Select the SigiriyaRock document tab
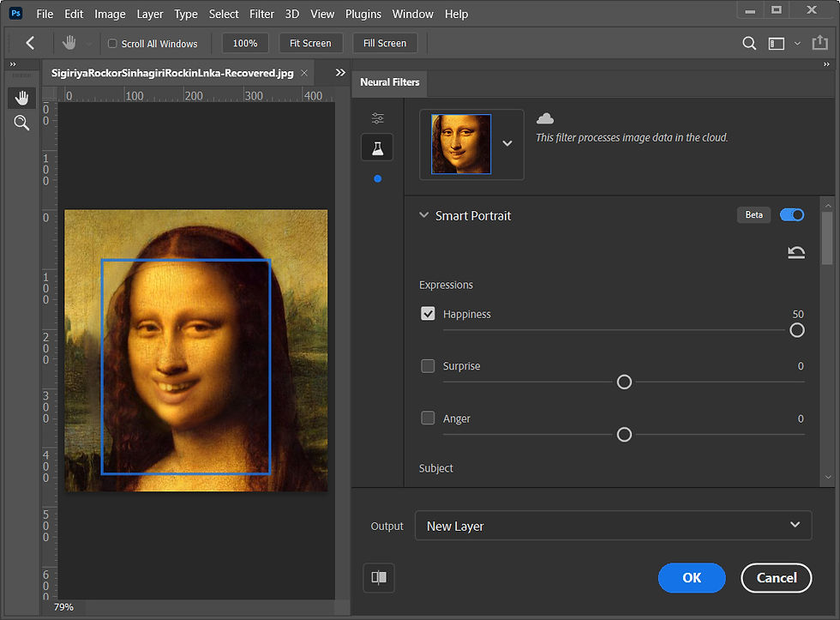 tap(172, 73)
